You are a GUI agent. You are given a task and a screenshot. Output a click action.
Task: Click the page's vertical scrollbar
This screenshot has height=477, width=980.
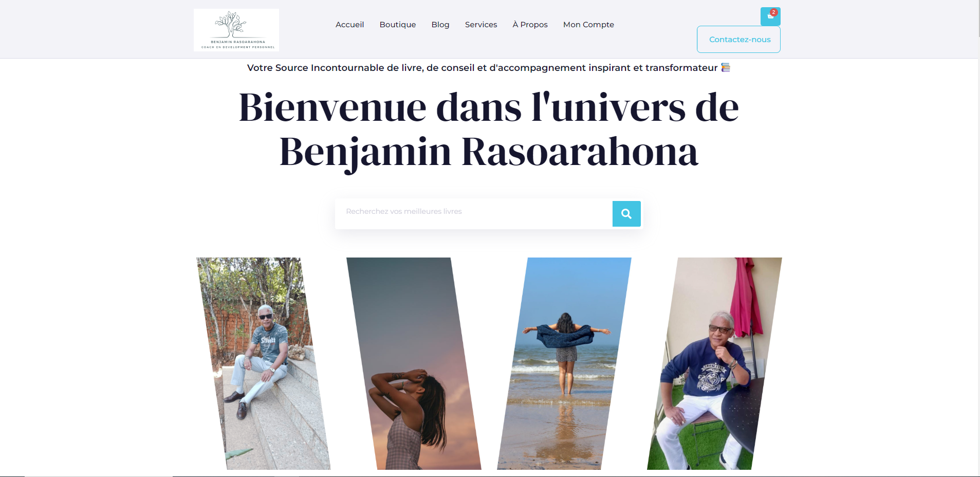977,238
